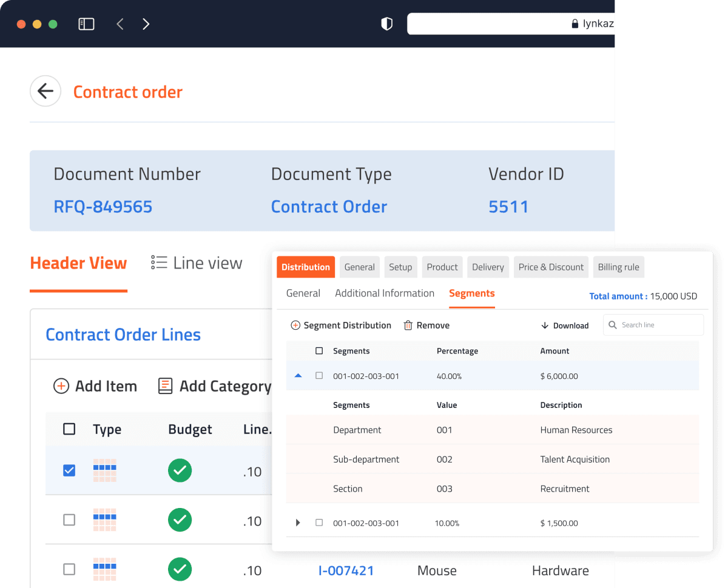Image resolution: width=728 pixels, height=588 pixels.
Task: Switch to Header View tab
Action: coord(78,263)
